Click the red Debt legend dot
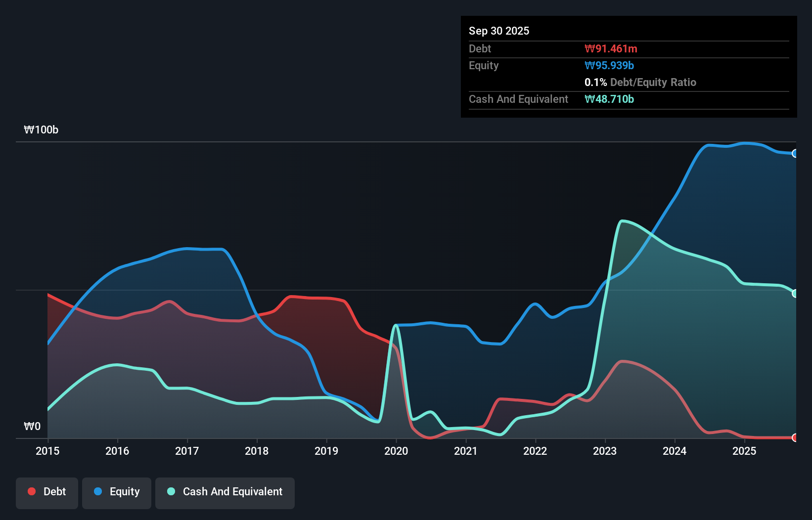This screenshot has height=520, width=812. click(32, 491)
